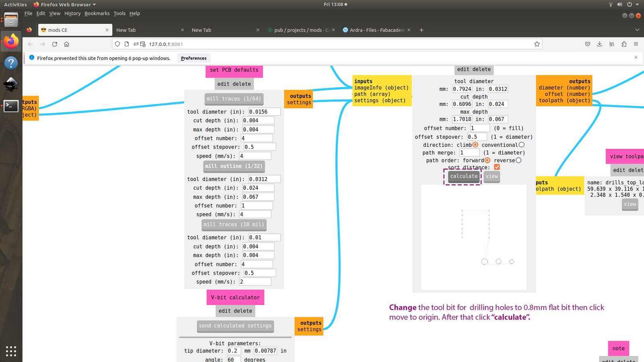
Task: Click set PCB defaults
Action: (x=234, y=70)
